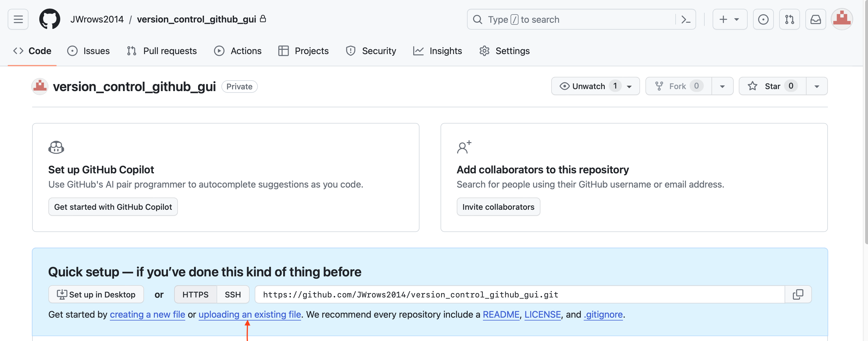This screenshot has height=341, width=868.
Task: Copy repository URL to clipboard
Action: tap(798, 295)
